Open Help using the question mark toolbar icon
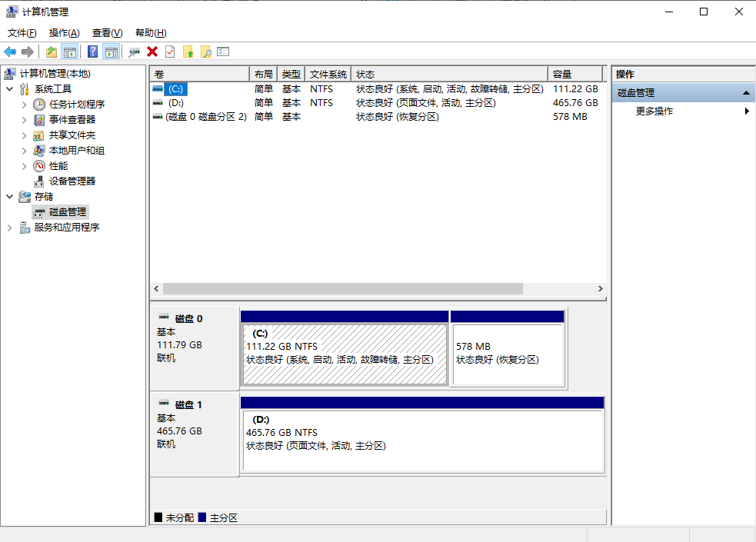This screenshot has width=756, height=542. click(91, 52)
